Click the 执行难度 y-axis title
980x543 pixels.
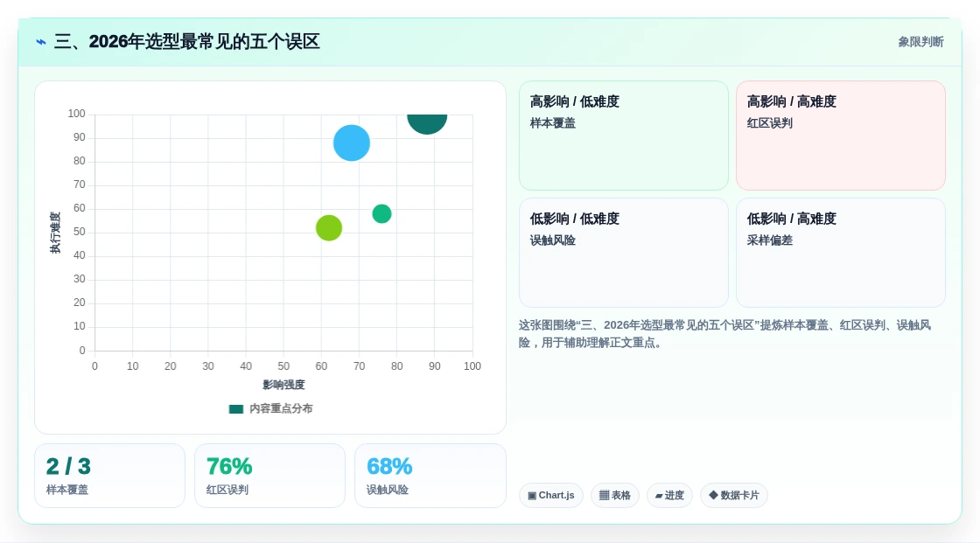coord(56,233)
